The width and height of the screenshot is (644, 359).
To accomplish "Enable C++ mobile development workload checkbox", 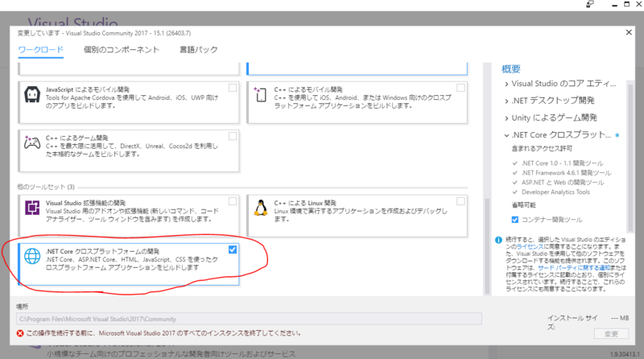I will pos(460,88).
